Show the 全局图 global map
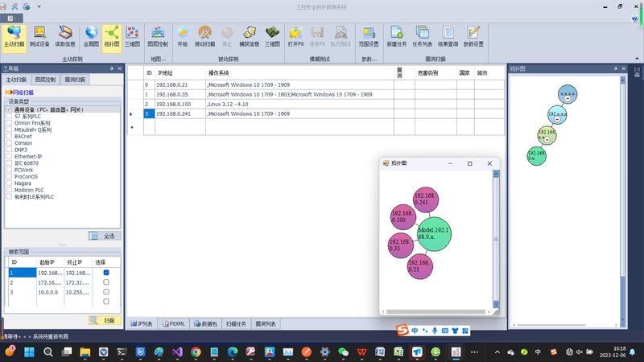 91,37
